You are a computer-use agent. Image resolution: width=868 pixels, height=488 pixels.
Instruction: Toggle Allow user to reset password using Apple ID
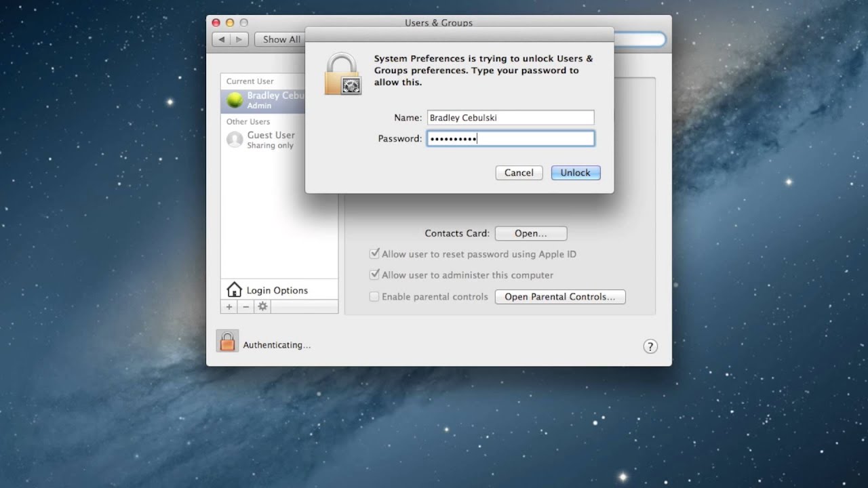coord(374,253)
